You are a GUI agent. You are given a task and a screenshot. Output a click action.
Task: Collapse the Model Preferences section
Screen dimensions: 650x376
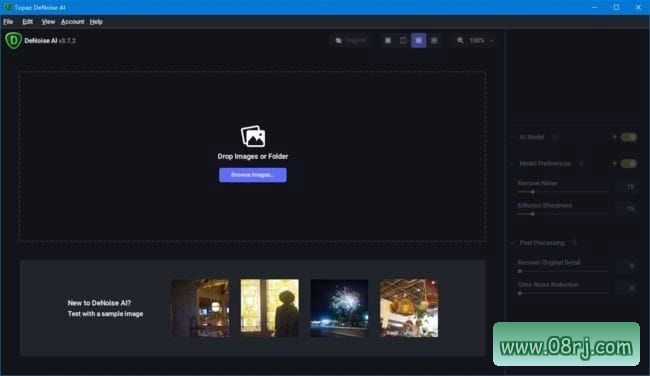click(513, 164)
